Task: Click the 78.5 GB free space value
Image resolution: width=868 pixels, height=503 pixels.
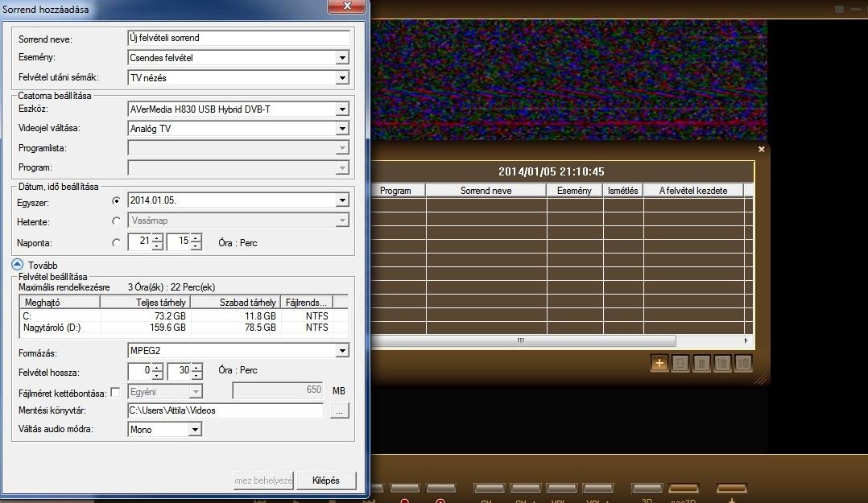Action: 260,328
